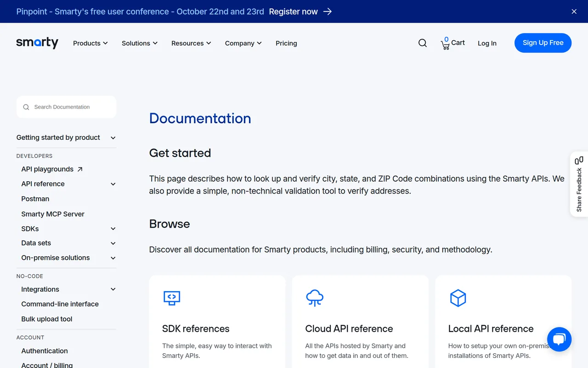Select Smarty MCP Server in sidebar
Viewport: 588px width, 368px height.
53,214
